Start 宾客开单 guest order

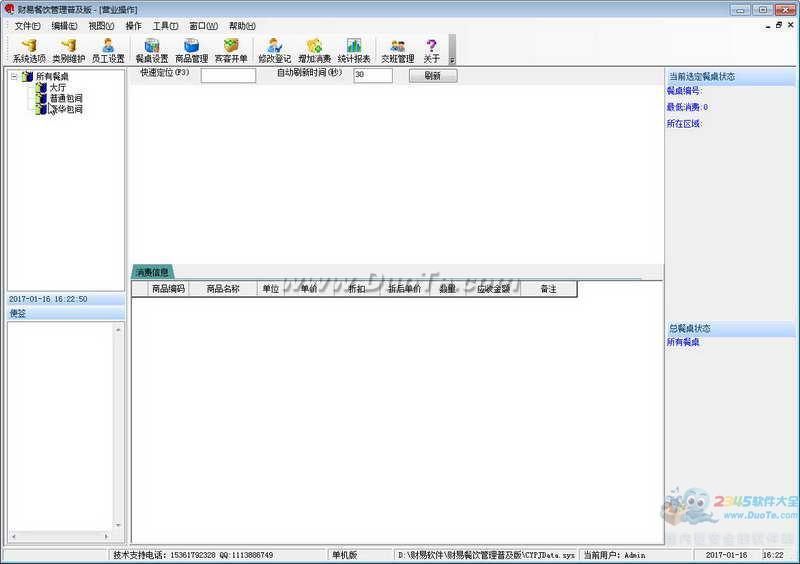click(x=231, y=50)
